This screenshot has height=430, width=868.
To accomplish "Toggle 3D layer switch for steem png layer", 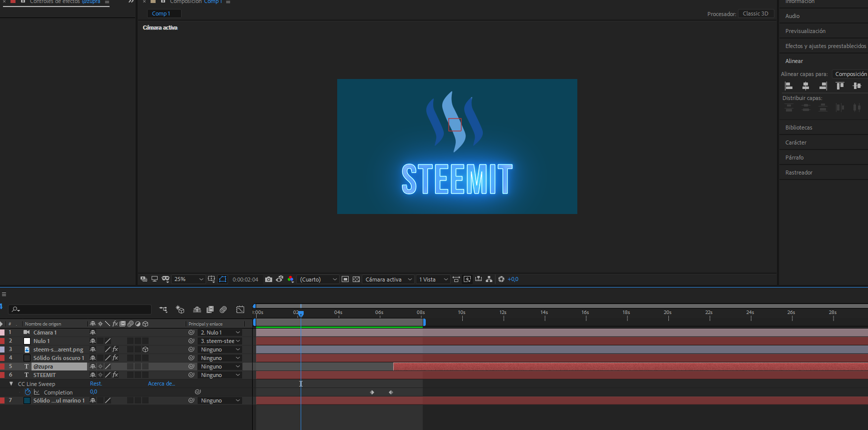I will click(x=145, y=349).
